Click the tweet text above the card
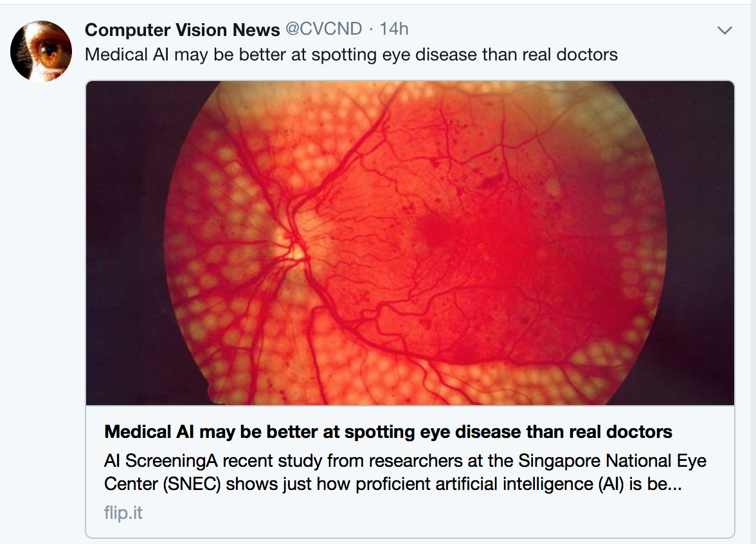The image size is (756, 544). [x=351, y=54]
